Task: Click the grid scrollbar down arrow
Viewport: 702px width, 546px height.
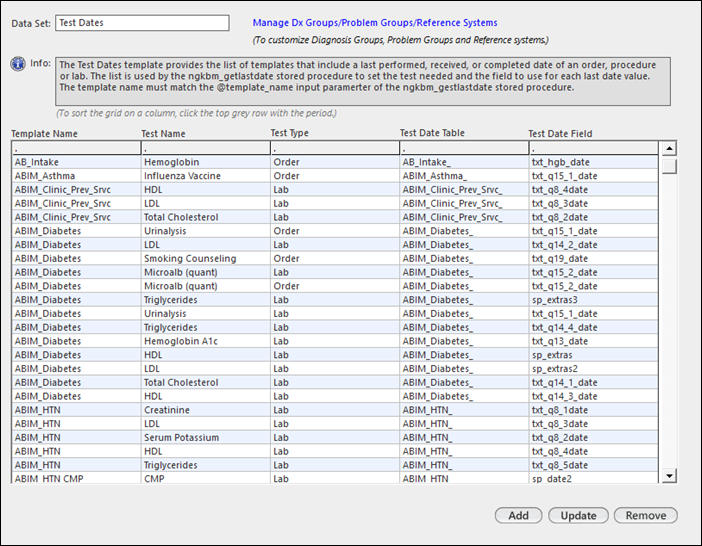Action: click(x=669, y=475)
